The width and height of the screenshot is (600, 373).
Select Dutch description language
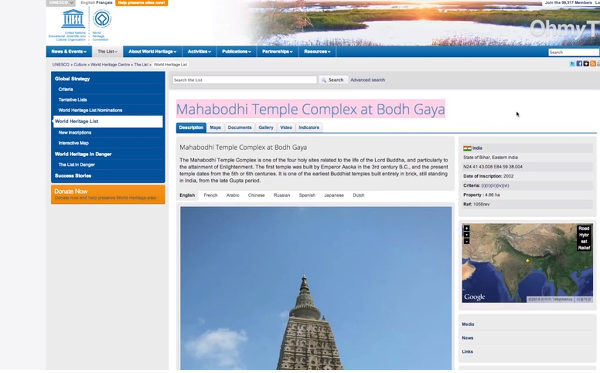(359, 195)
